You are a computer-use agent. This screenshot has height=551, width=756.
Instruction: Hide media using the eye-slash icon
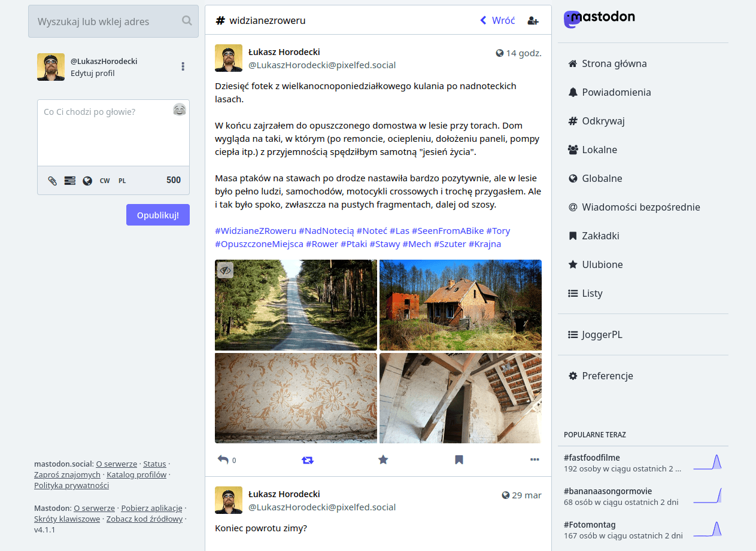(x=225, y=270)
